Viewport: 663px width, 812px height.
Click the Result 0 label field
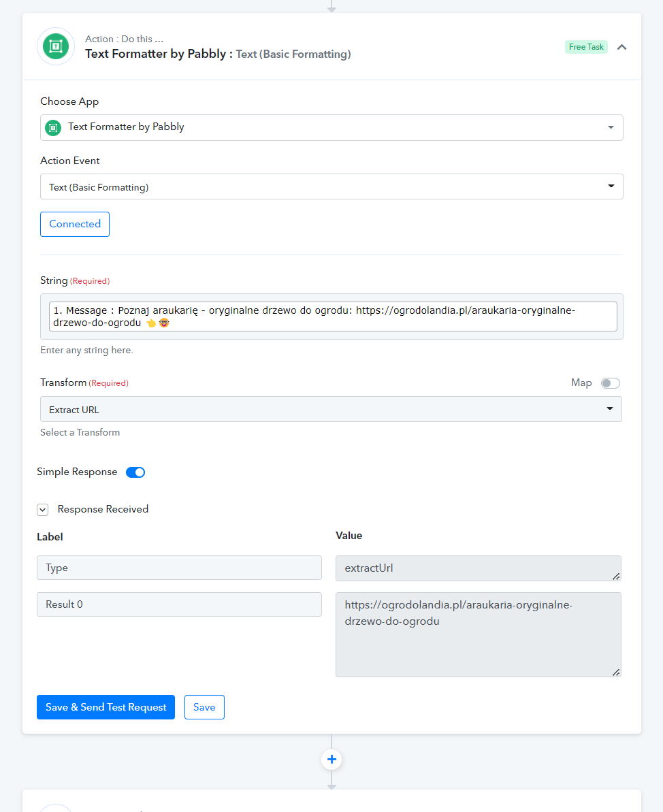point(179,604)
